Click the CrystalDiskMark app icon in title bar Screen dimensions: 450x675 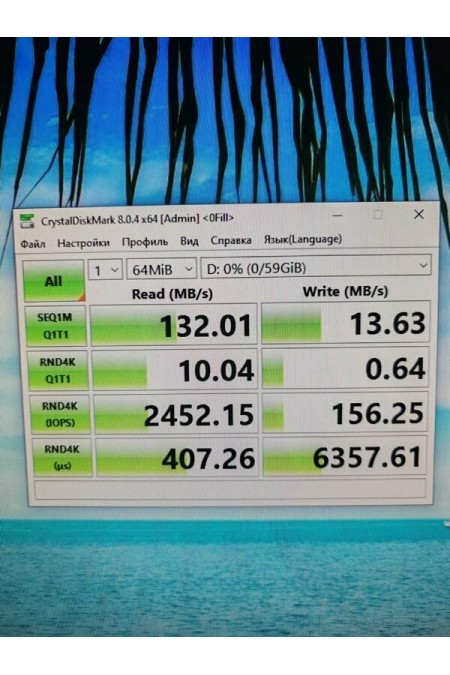tap(27, 221)
